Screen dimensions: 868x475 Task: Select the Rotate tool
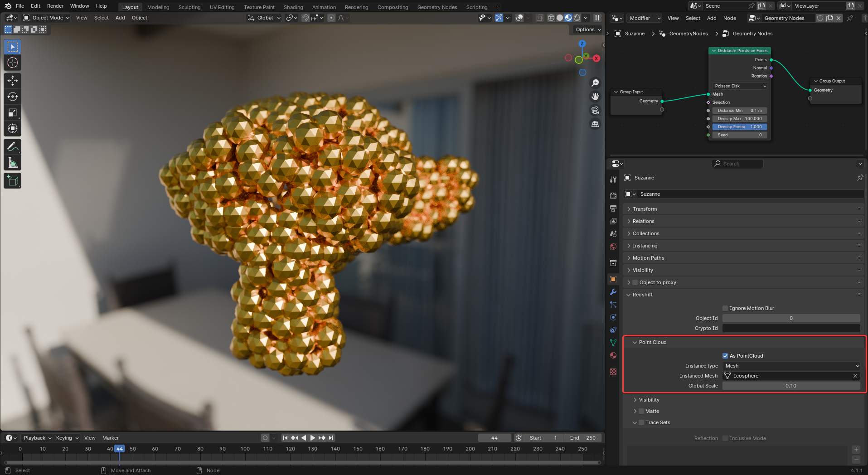tap(13, 97)
